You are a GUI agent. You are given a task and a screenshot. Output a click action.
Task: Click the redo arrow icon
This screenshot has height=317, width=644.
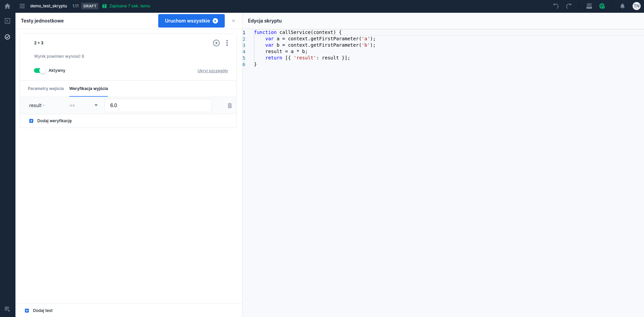click(x=569, y=6)
